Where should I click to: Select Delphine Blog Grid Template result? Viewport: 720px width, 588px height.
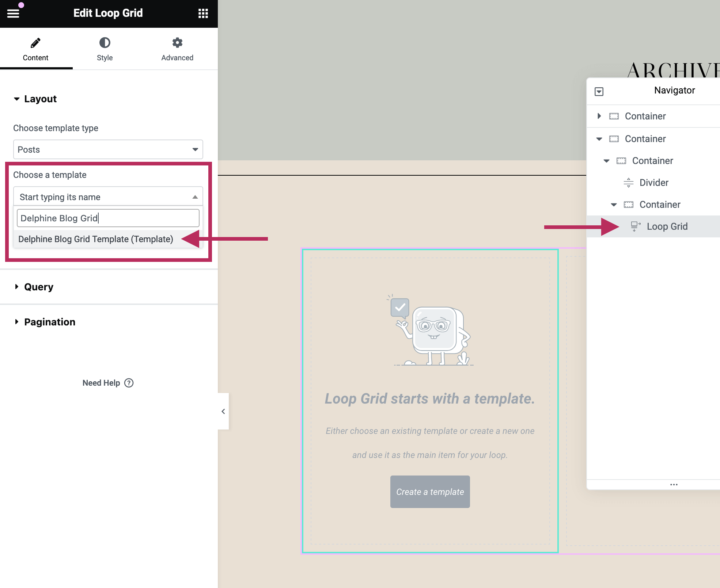pyautogui.click(x=96, y=239)
